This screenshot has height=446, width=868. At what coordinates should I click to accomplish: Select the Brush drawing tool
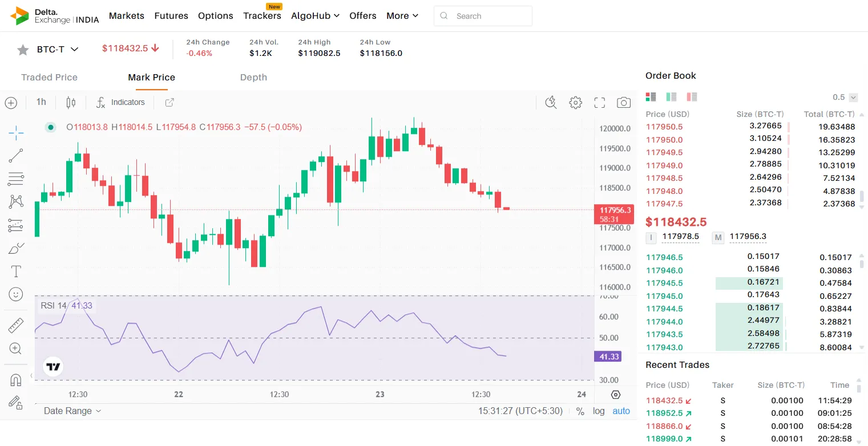[15, 248]
